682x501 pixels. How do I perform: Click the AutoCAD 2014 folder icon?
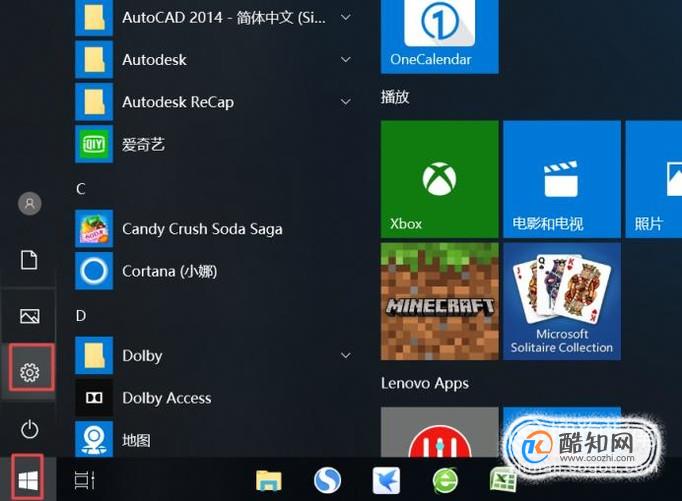coord(94,17)
